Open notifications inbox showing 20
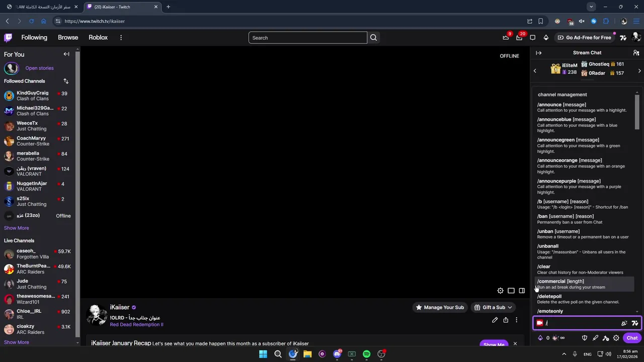 tap(519, 38)
